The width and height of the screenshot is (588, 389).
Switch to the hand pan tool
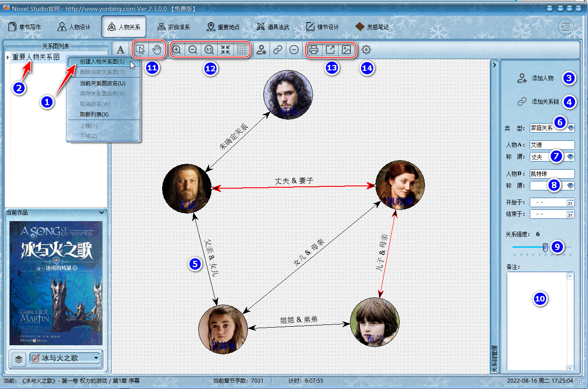click(x=156, y=50)
